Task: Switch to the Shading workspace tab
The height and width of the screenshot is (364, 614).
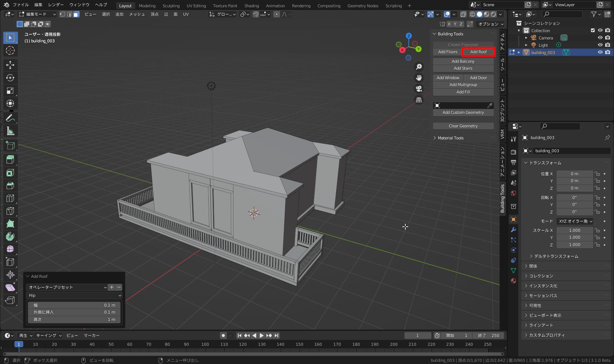Action: [251, 5]
